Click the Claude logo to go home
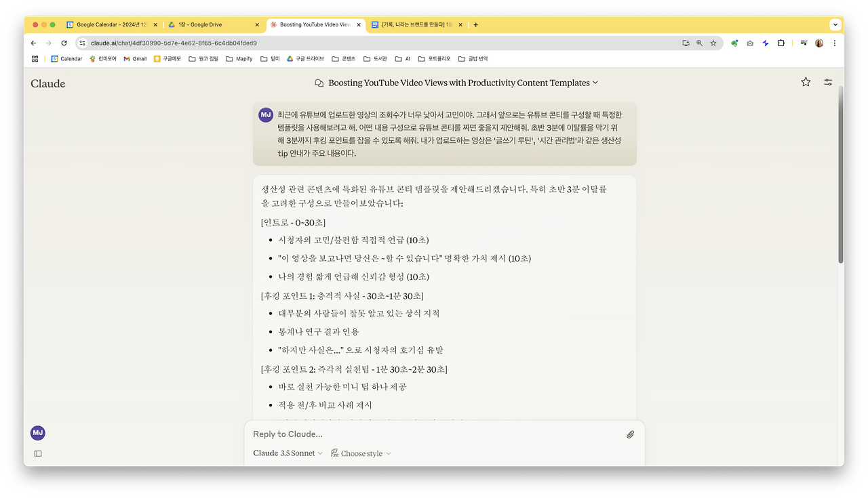 pos(47,83)
